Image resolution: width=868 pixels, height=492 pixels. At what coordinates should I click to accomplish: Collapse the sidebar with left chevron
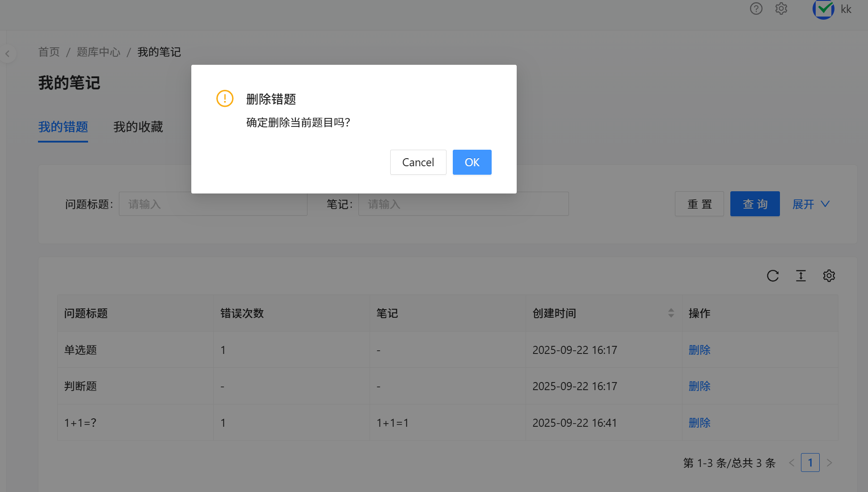point(8,54)
